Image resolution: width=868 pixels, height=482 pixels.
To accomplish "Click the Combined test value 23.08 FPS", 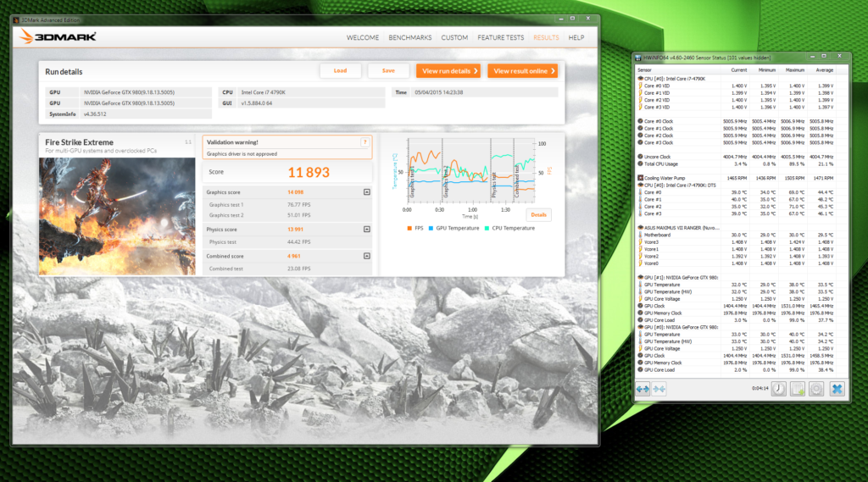I will [x=299, y=269].
